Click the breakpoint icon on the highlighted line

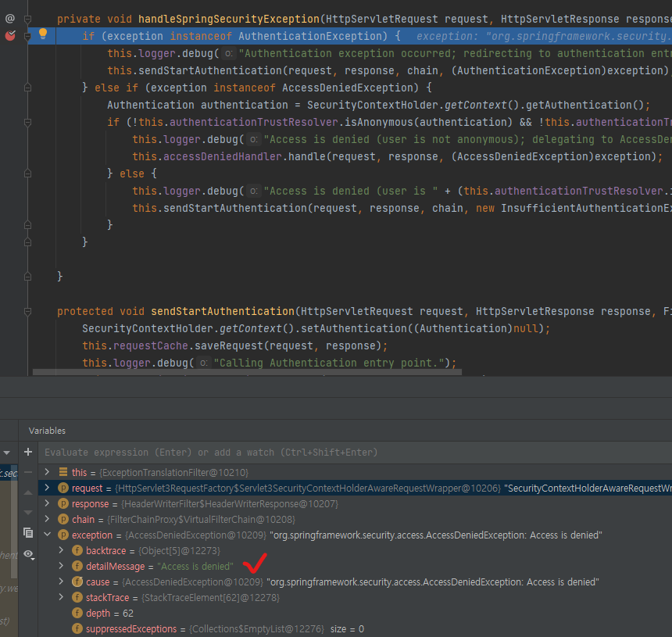(10, 36)
